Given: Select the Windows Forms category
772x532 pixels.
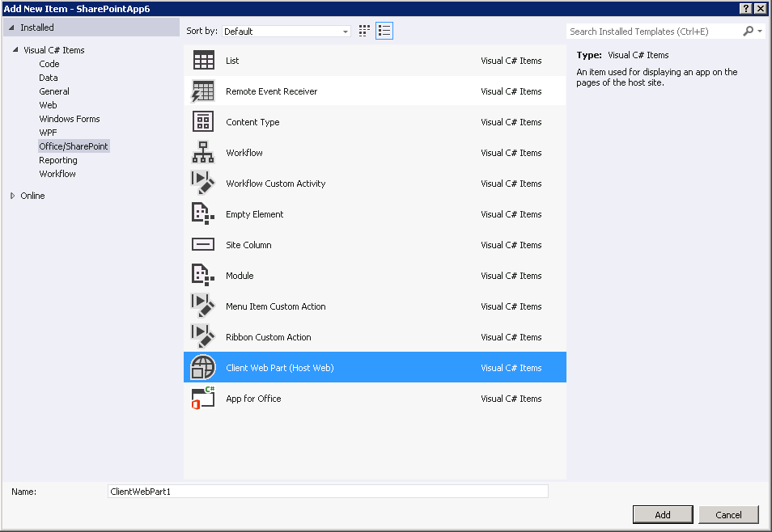Looking at the screenshot, I should pos(70,119).
